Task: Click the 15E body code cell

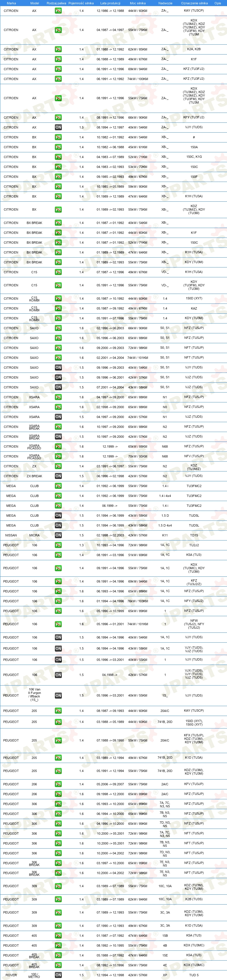Action: 165,955
